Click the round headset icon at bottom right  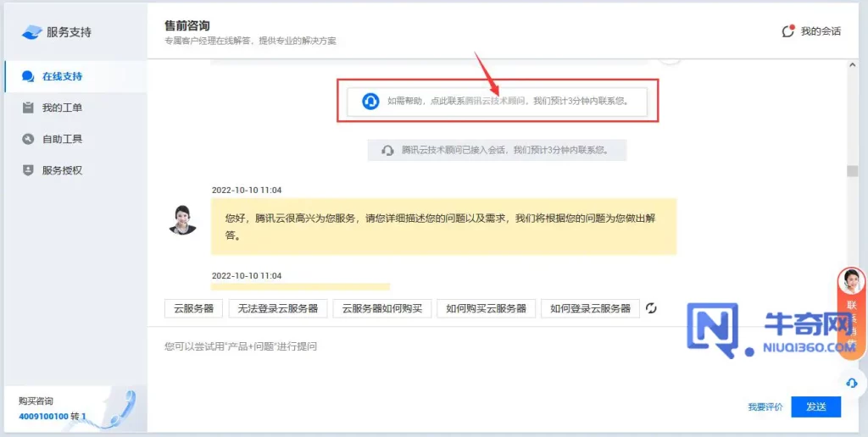click(x=852, y=383)
